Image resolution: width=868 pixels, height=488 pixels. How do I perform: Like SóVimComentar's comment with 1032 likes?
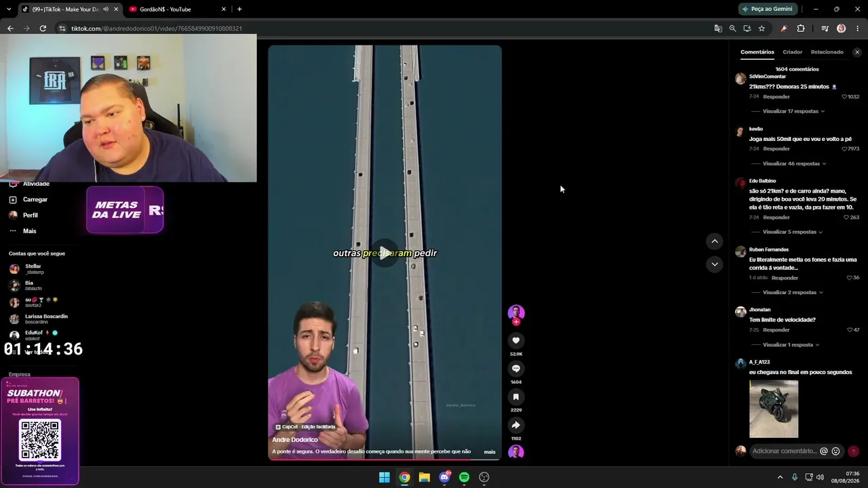point(844,97)
